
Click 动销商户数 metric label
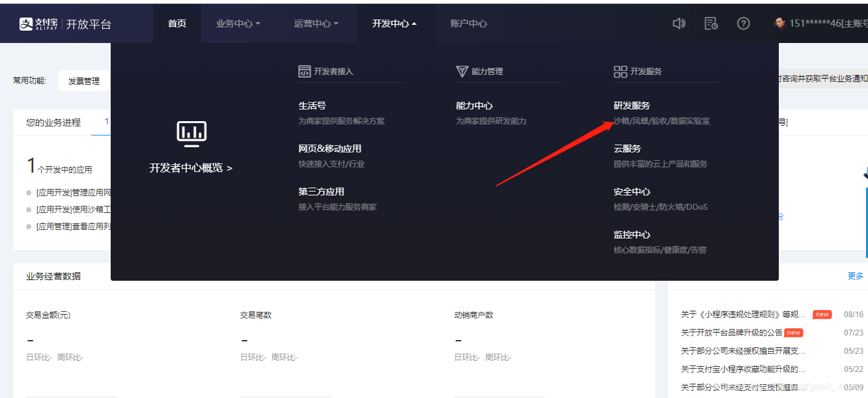click(474, 315)
